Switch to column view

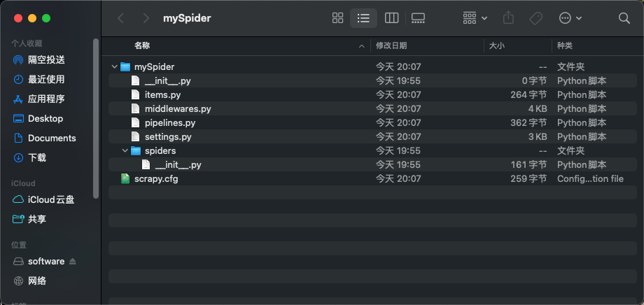pyautogui.click(x=391, y=18)
